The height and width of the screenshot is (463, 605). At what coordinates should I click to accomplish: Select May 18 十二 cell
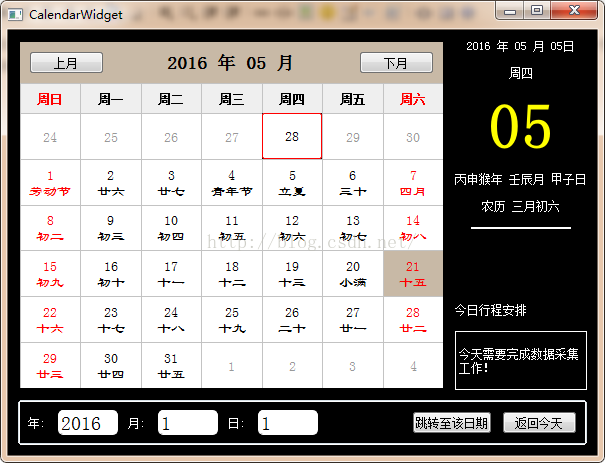coord(232,274)
